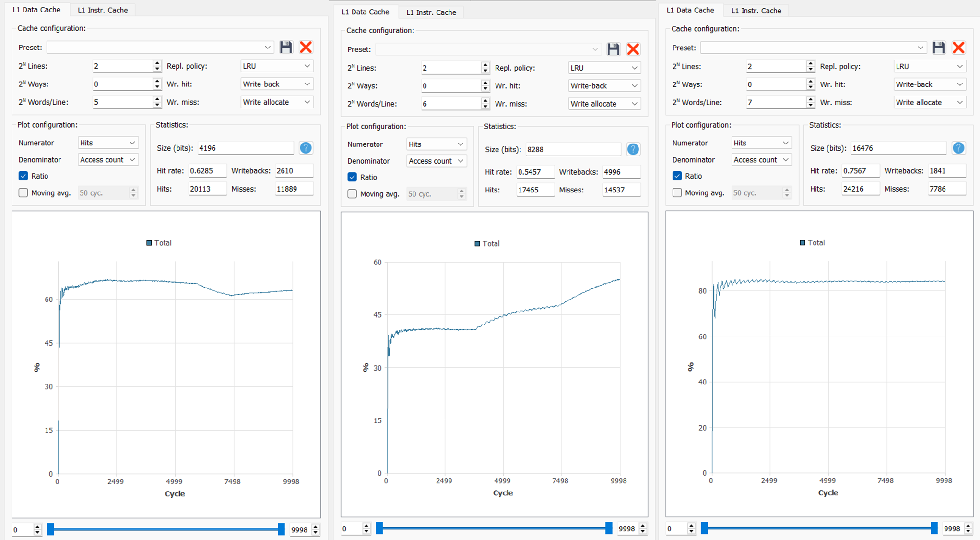Click red X delete icon in right panel
980x540 pixels.
[x=958, y=48]
